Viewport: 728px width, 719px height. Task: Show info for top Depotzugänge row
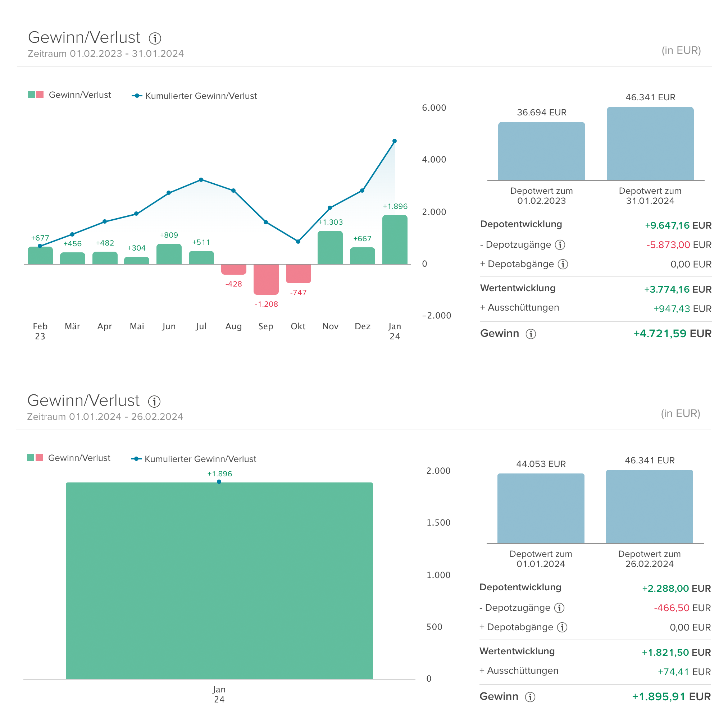pos(560,245)
